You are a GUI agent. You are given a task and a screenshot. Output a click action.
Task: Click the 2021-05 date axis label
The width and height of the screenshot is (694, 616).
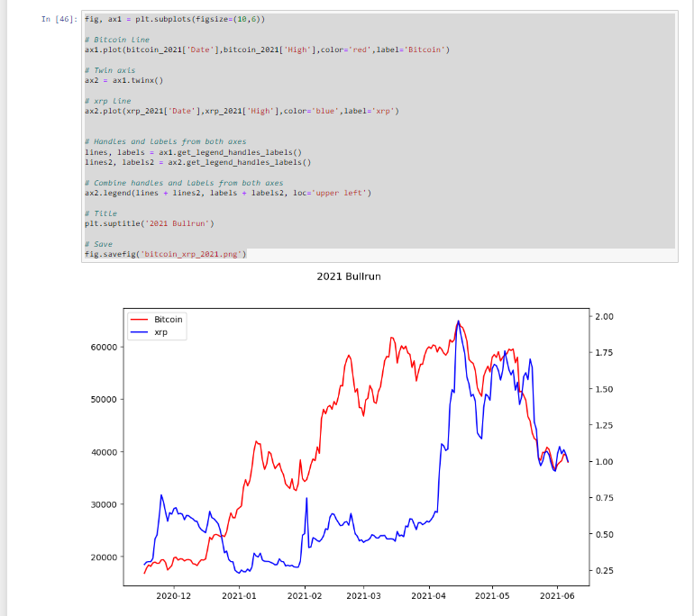[492, 595]
